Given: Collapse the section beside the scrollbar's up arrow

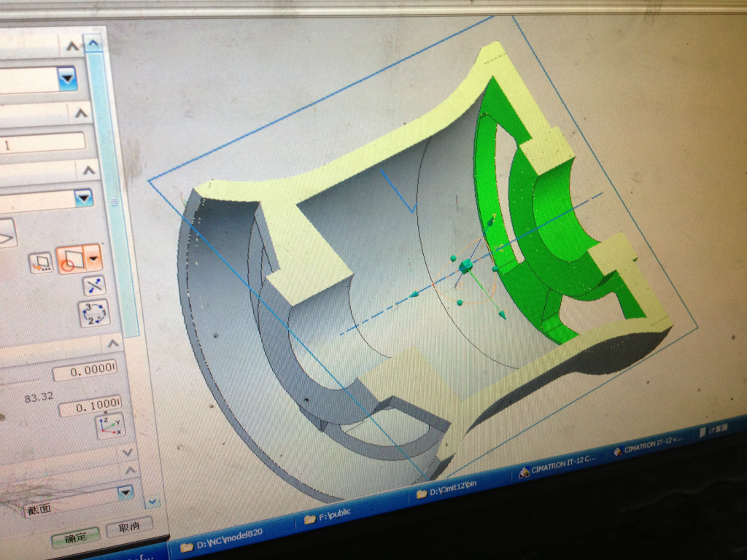Looking at the screenshot, I should [x=72, y=46].
